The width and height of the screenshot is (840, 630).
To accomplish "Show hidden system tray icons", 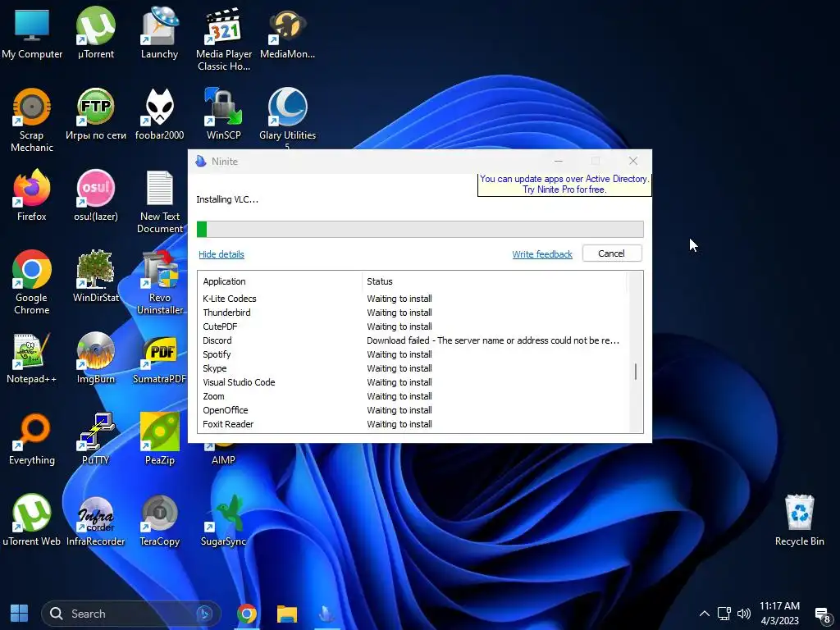I will (705, 614).
